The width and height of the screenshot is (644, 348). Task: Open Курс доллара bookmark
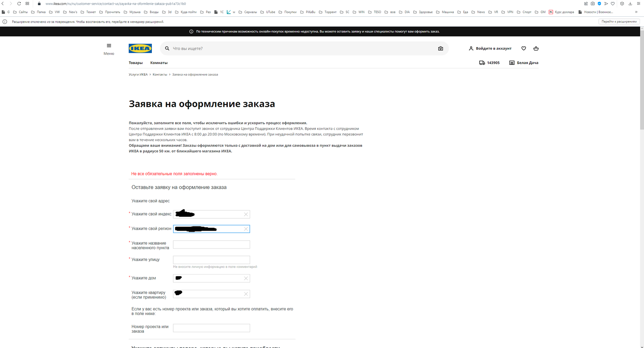pyautogui.click(x=562, y=12)
